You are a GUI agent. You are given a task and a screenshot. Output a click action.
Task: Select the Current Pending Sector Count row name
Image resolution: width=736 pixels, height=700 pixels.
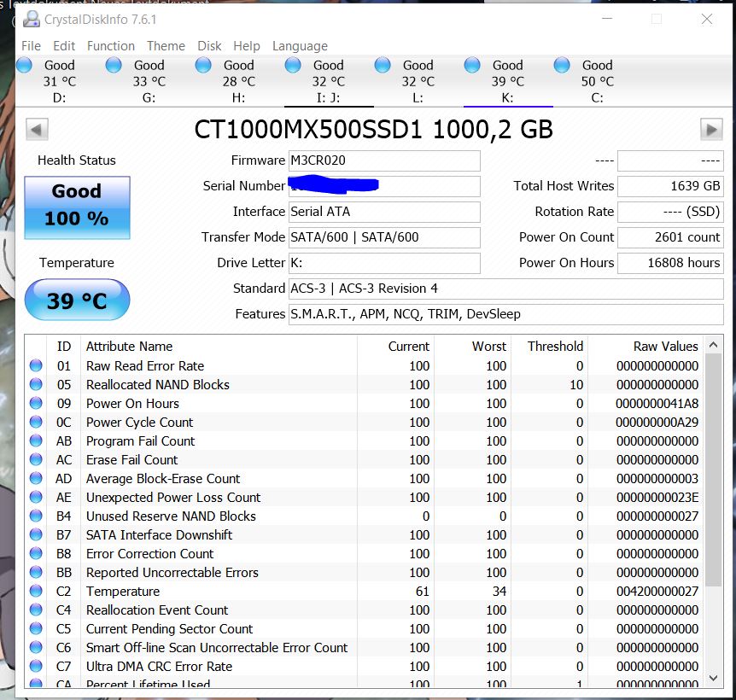pyautogui.click(x=169, y=628)
